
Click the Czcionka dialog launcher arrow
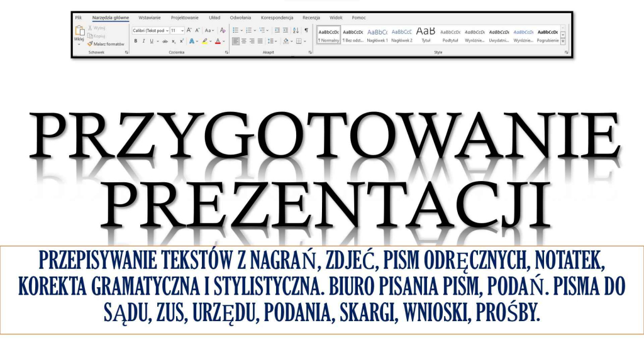226,52
